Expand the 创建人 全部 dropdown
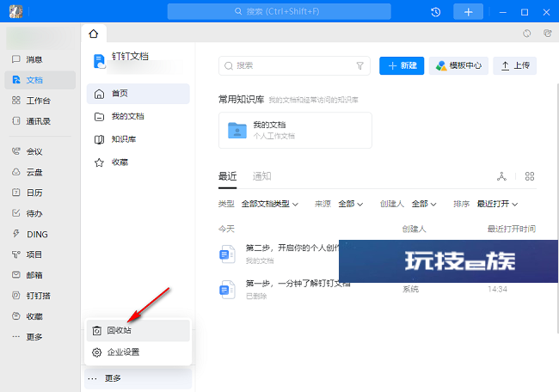The image size is (559, 392). [424, 204]
